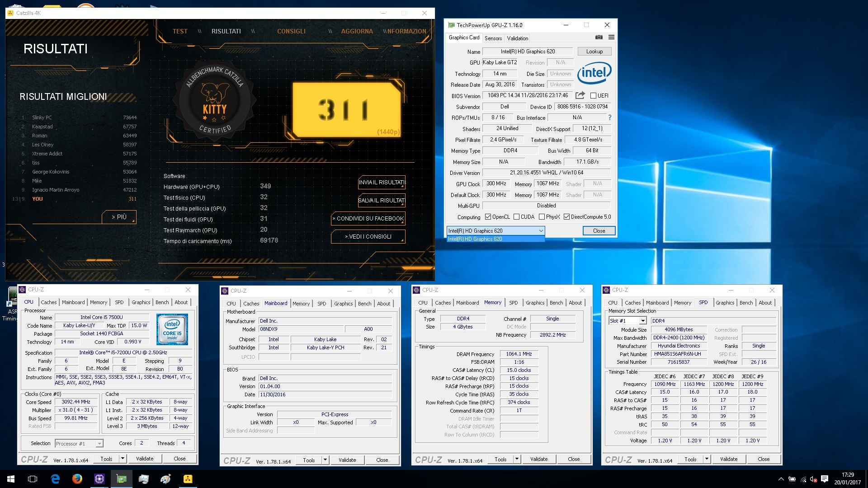Click the VEDI I CONSIGLI button
868x488 pixels.
click(x=368, y=236)
